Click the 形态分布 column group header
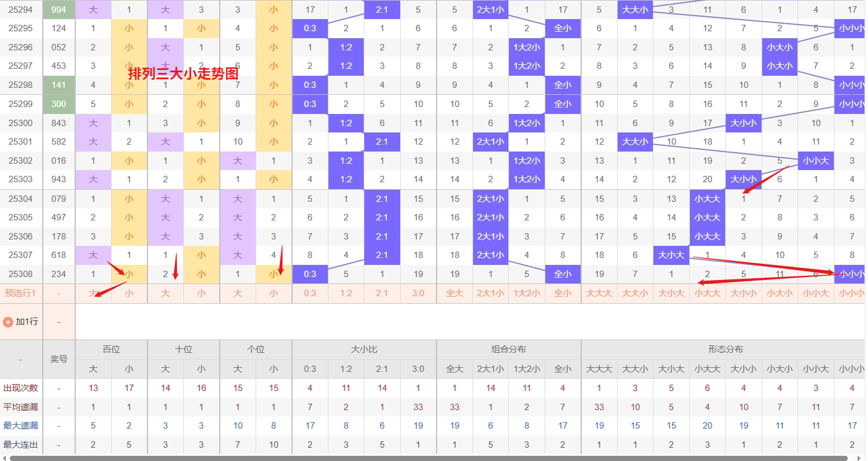 [725, 349]
